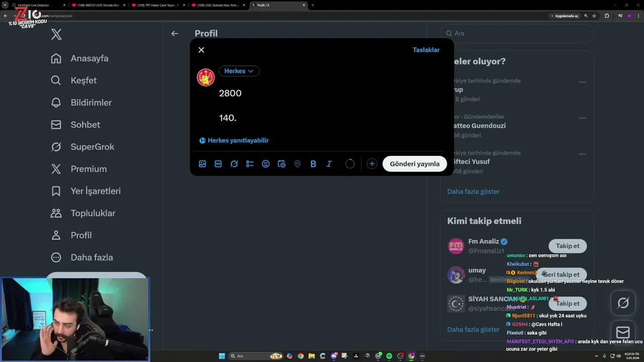The height and width of the screenshot is (362, 644).
Task: Show more follow suggestions link
Action: (473, 330)
